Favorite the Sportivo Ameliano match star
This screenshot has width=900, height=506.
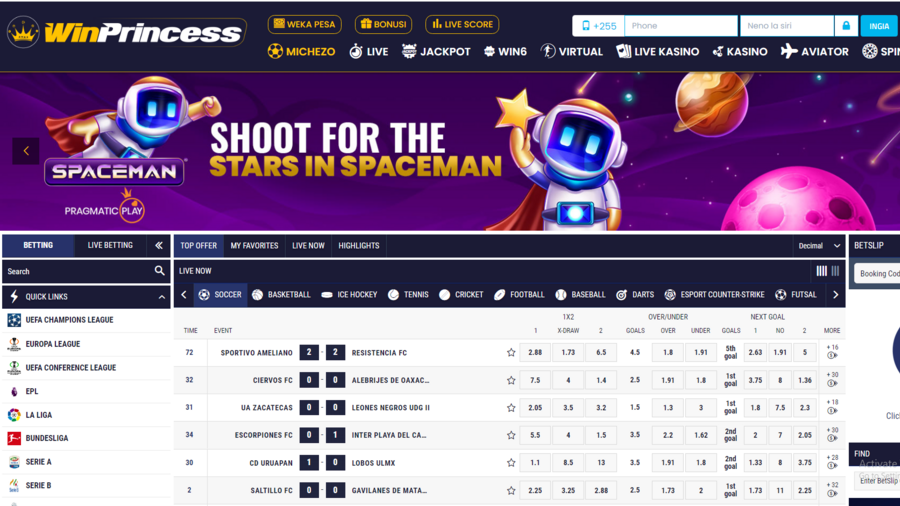511,353
